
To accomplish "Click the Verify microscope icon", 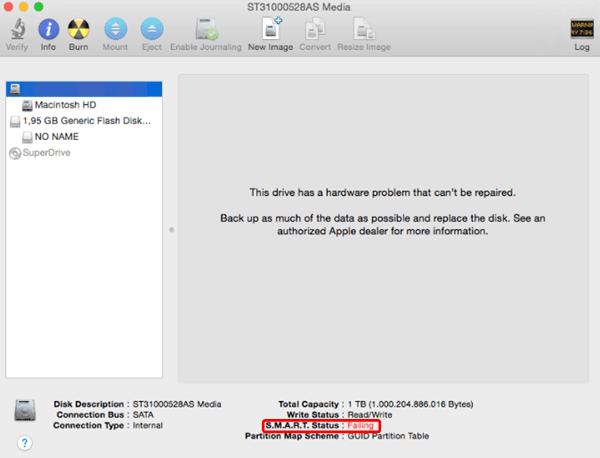I will coord(18,29).
